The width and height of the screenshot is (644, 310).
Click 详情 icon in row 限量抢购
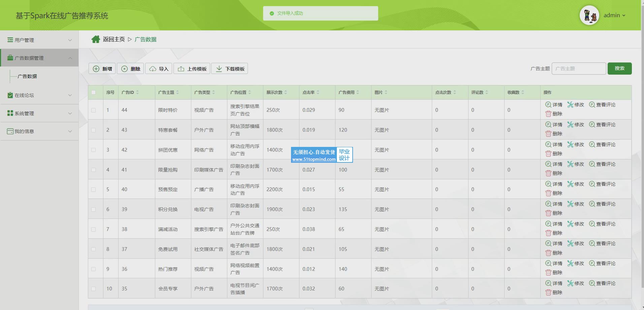(548, 164)
